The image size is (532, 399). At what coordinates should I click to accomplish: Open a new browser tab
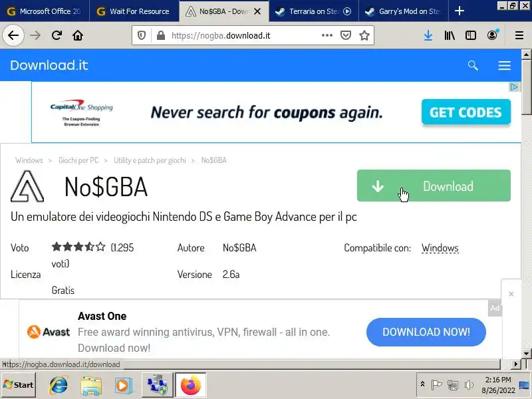[x=459, y=11]
